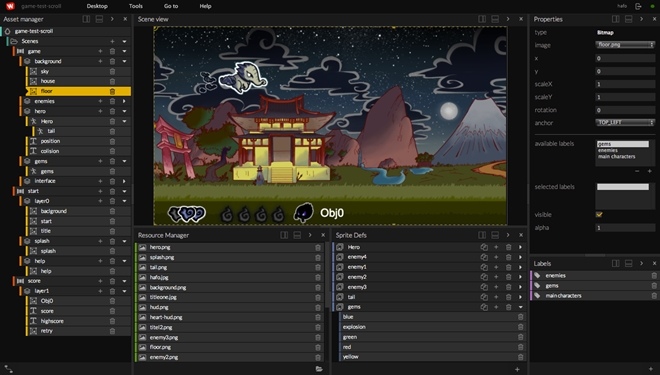
Task: Open the Help menu
Action: (205, 6)
